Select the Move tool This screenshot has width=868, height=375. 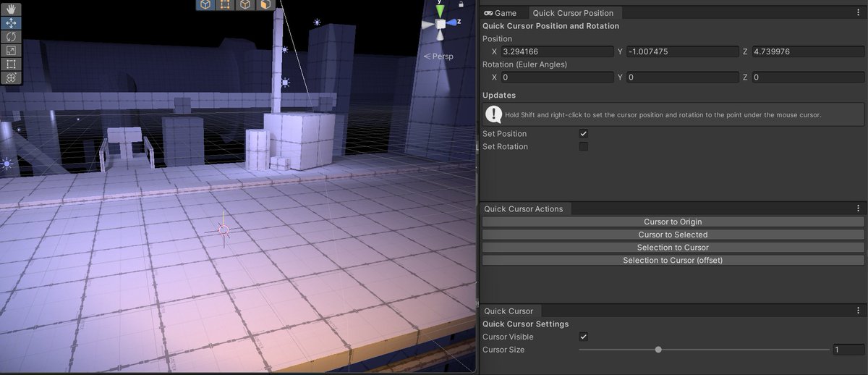tap(12, 23)
